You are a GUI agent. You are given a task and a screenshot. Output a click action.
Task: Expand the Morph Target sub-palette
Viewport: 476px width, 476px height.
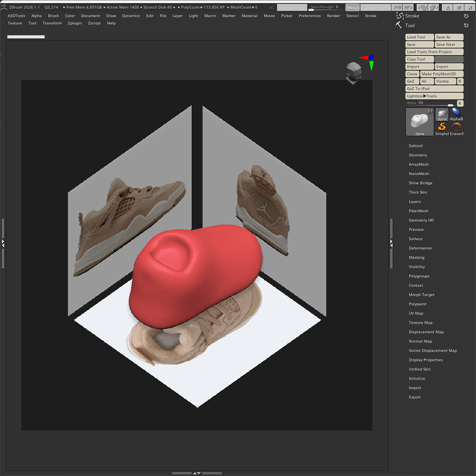421,295
